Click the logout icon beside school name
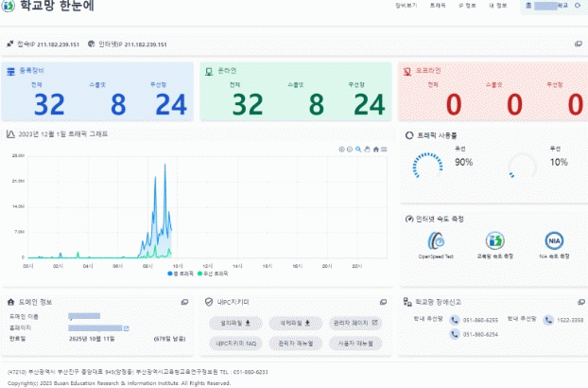 click(x=577, y=6)
